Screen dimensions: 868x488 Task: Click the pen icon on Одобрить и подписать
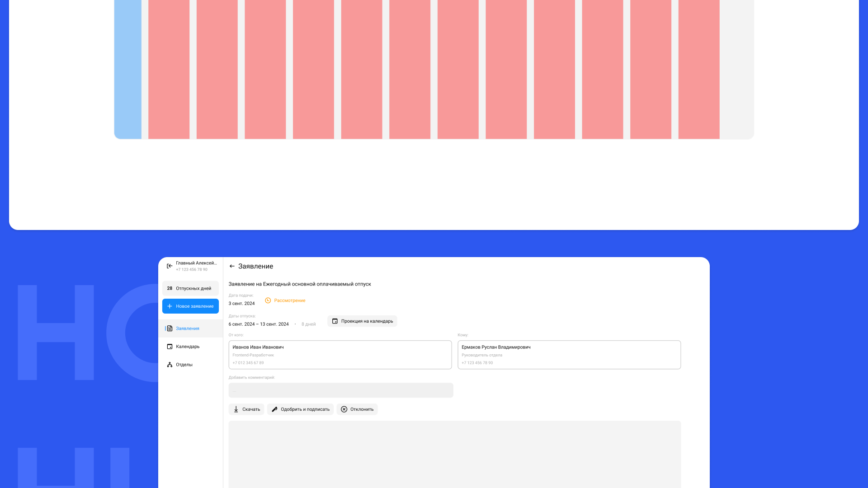click(274, 409)
